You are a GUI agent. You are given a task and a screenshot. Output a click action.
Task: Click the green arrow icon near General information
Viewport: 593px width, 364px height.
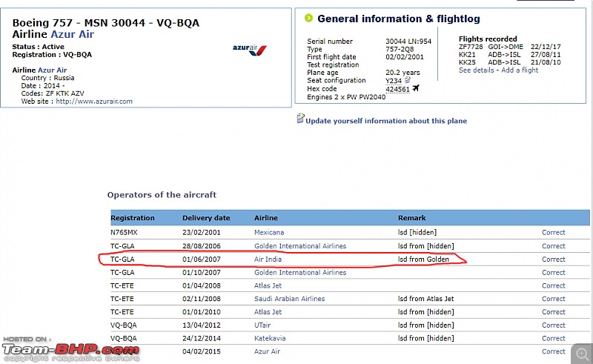[x=308, y=18]
